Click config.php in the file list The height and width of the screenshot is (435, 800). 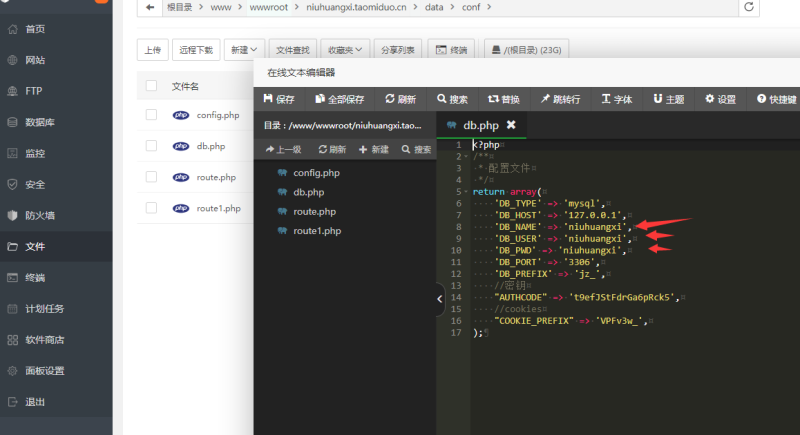coord(218,115)
